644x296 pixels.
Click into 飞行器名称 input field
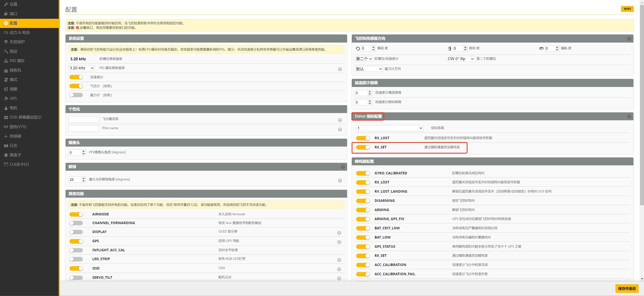(84, 119)
